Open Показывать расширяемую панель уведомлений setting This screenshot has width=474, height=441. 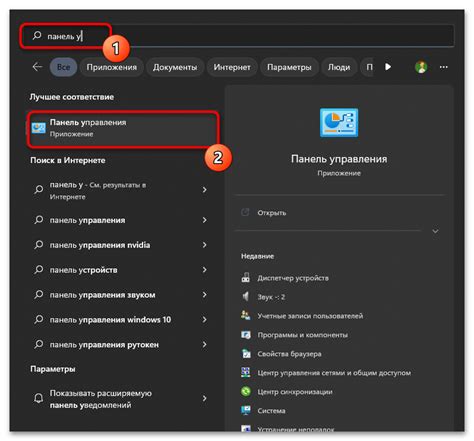click(x=121, y=399)
